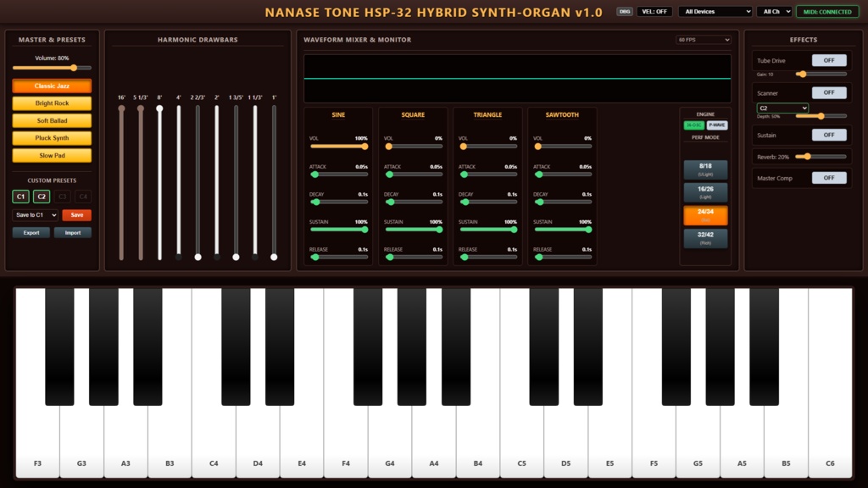Load the Soft Ballad preset
This screenshot has width=868, height=488.
52,120
